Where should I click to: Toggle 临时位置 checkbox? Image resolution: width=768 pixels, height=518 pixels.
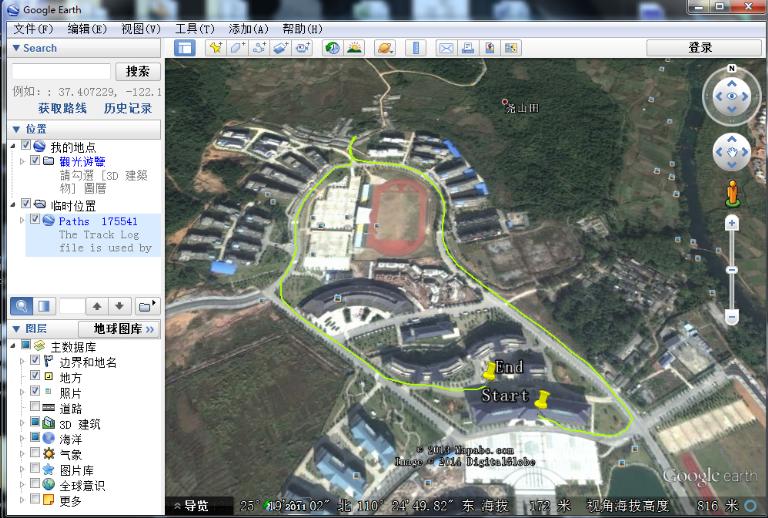click(x=26, y=203)
